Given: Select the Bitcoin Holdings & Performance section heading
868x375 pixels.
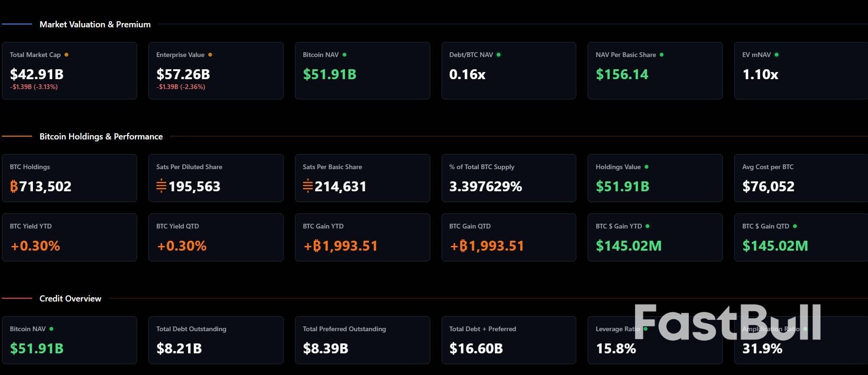Looking at the screenshot, I should [101, 137].
